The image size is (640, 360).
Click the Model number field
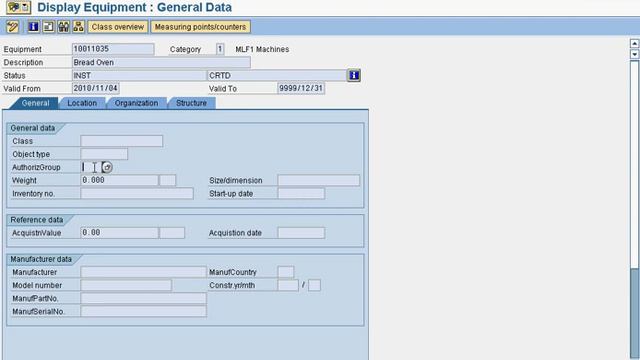coord(126,285)
